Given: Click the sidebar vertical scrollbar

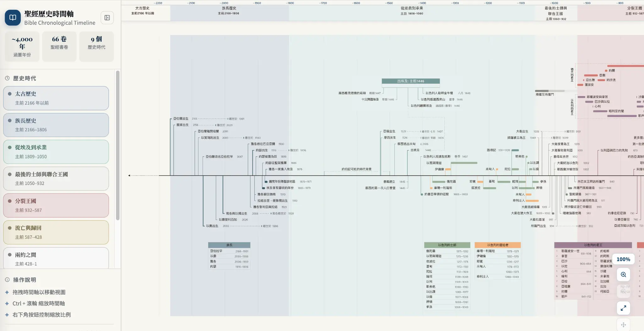Looking at the screenshot, I should [118, 145].
